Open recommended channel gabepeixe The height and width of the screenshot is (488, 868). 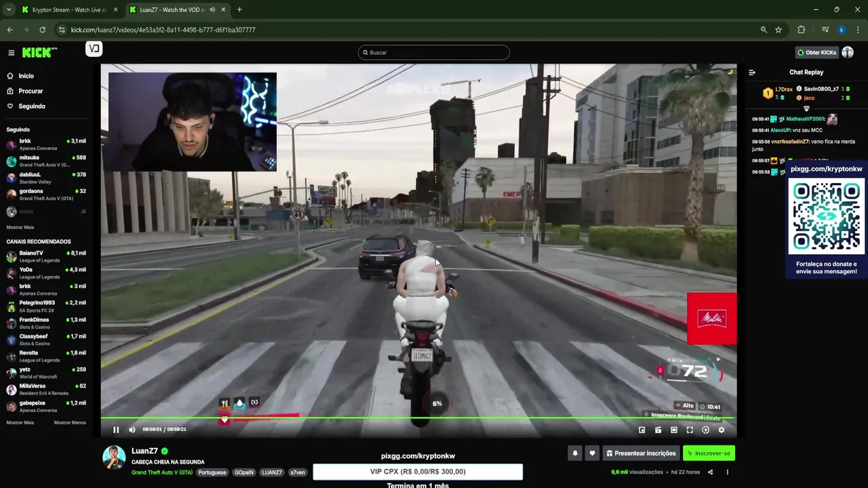tap(46, 406)
